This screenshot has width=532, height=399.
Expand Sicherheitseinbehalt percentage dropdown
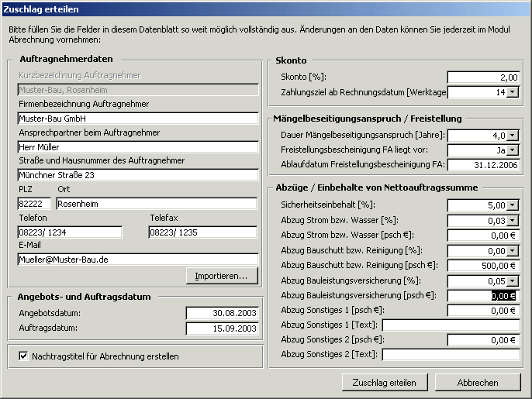(512, 206)
